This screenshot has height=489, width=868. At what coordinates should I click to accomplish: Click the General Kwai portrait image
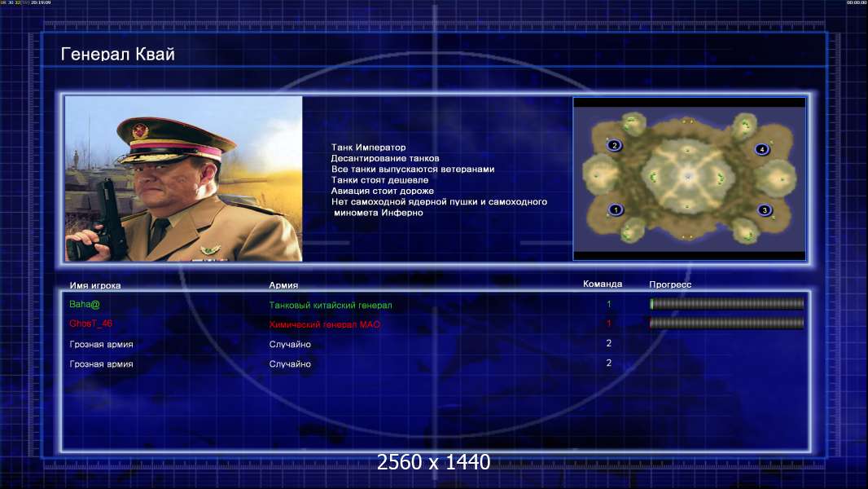(184, 178)
